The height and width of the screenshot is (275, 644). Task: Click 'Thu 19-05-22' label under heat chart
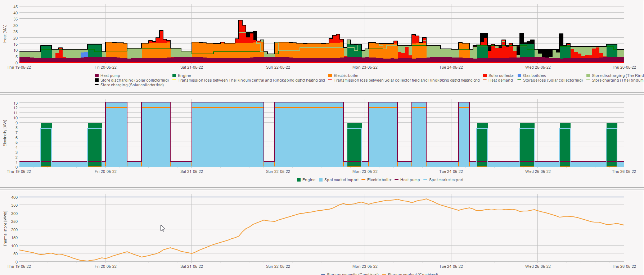coord(19,67)
